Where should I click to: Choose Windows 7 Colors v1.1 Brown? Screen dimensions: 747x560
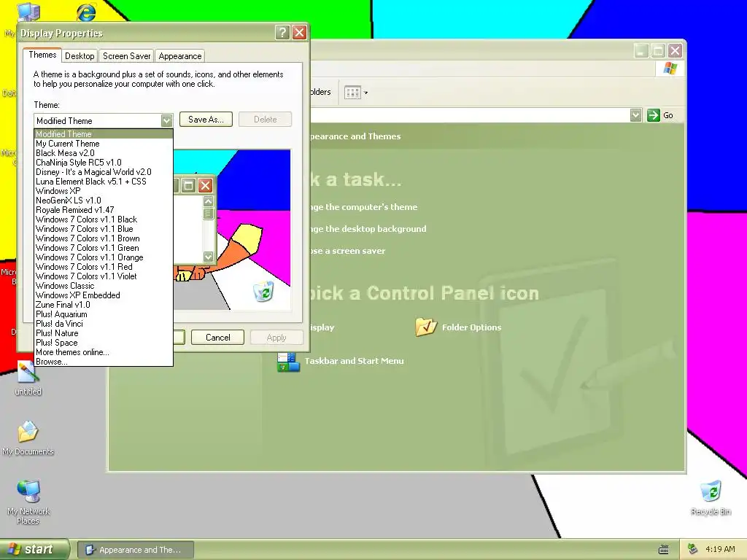(104, 238)
